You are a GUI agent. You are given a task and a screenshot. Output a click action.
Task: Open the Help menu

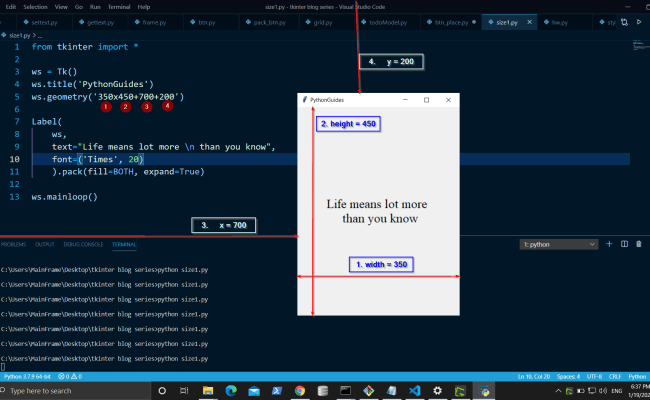(143, 7)
